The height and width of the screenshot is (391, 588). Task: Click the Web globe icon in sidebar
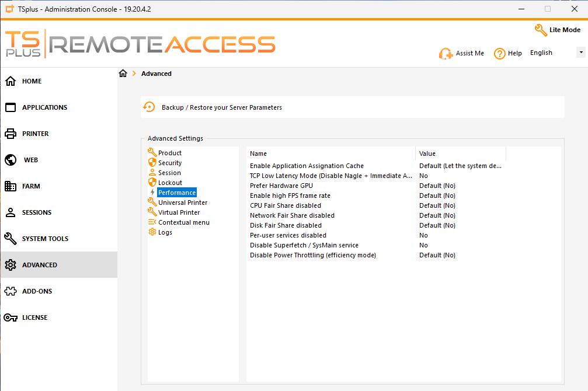11,160
